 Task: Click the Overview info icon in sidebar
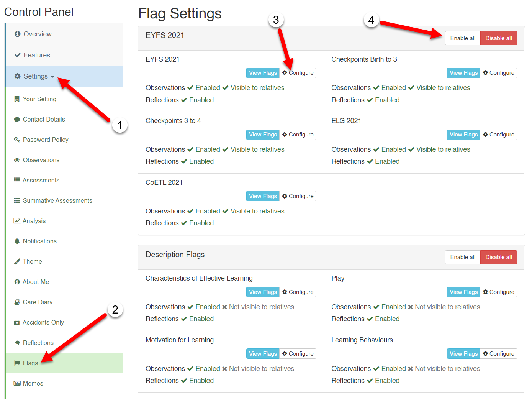pos(17,34)
